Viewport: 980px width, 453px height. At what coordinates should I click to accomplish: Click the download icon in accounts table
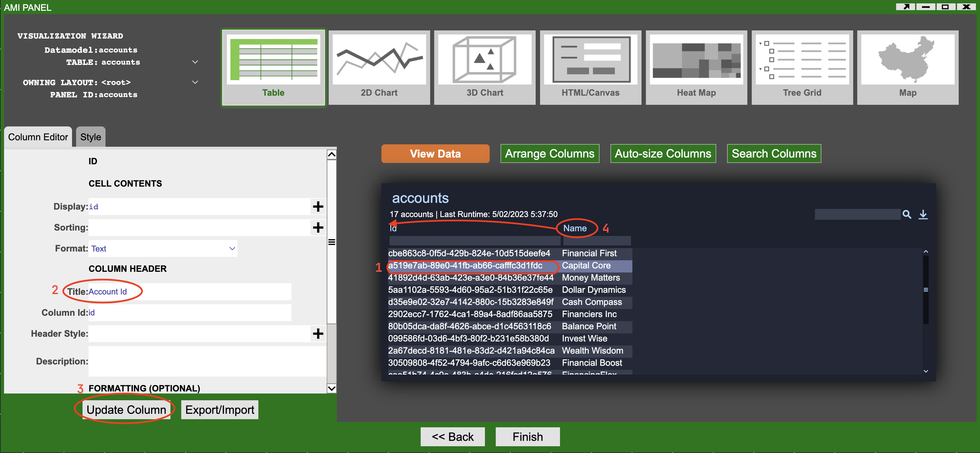(x=923, y=215)
